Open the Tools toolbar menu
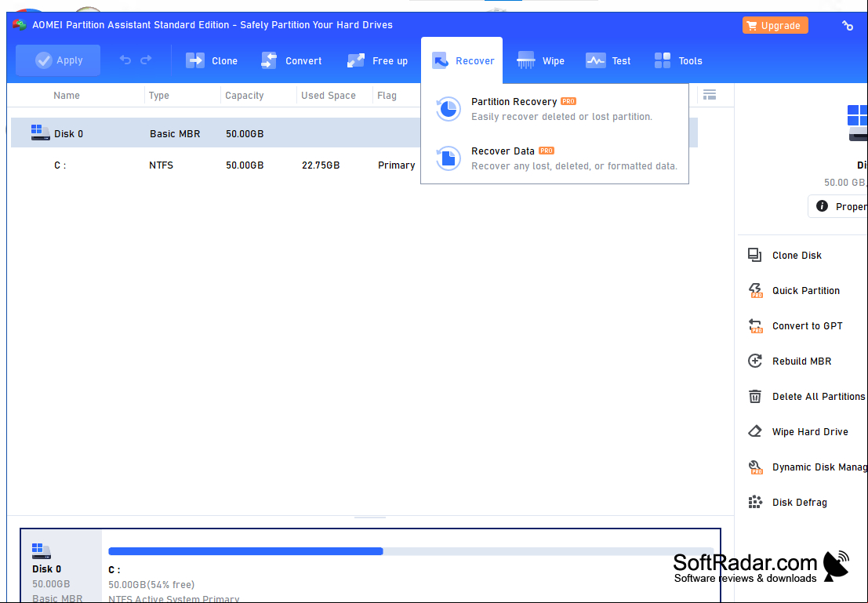868x603 pixels. [x=677, y=61]
